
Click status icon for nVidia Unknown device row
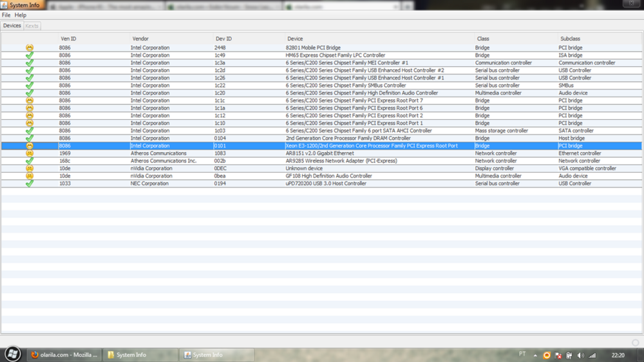(30, 169)
